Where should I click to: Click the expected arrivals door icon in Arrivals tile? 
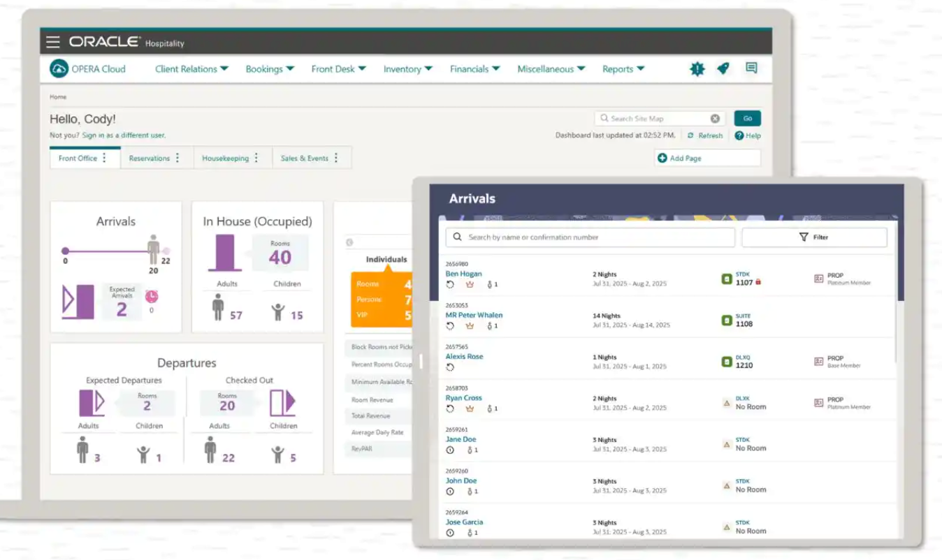78,302
